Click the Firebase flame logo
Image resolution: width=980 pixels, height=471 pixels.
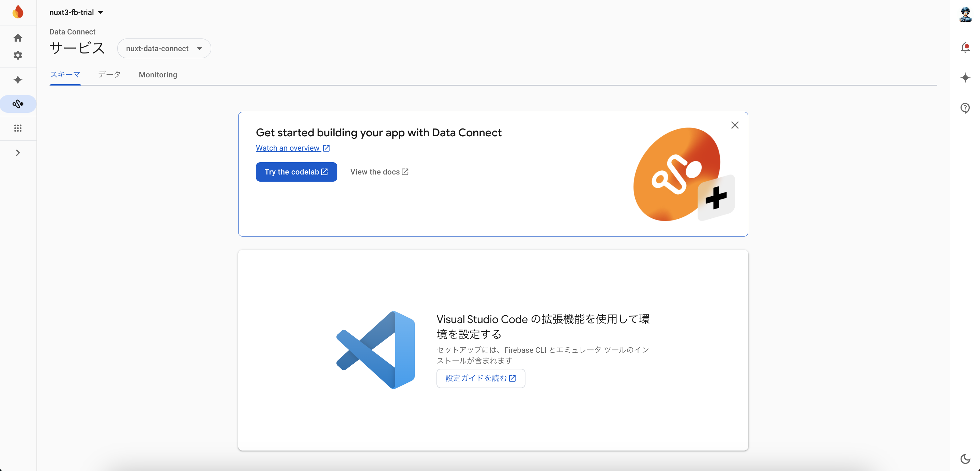pos(17,12)
